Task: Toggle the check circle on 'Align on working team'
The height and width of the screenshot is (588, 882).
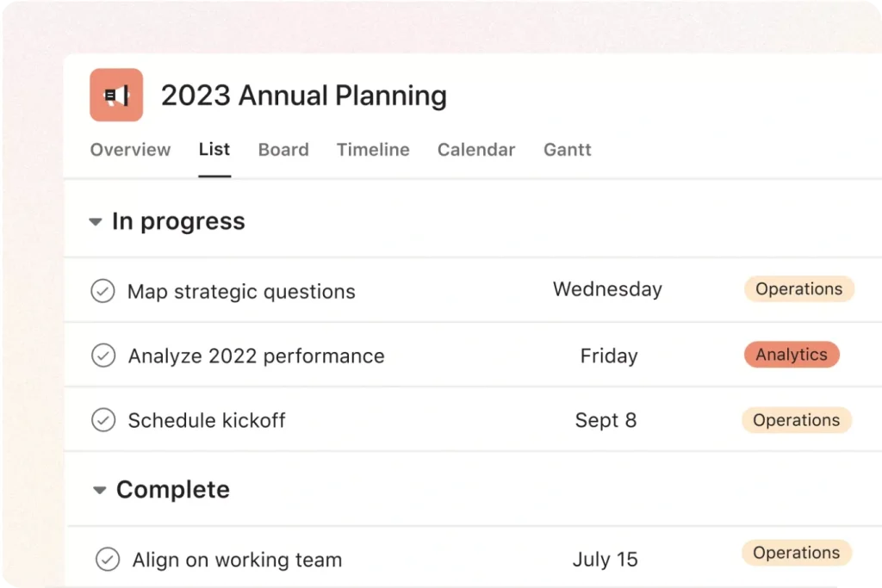Action: coord(108,559)
